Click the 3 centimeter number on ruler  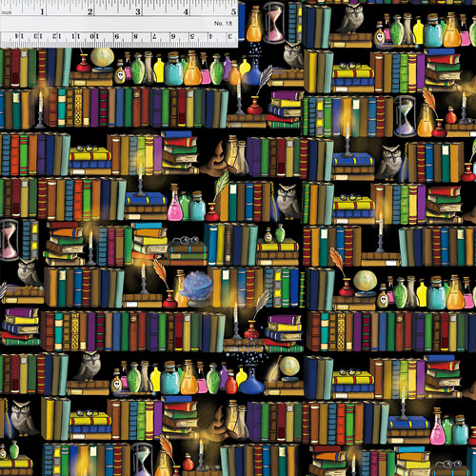tap(230, 36)
